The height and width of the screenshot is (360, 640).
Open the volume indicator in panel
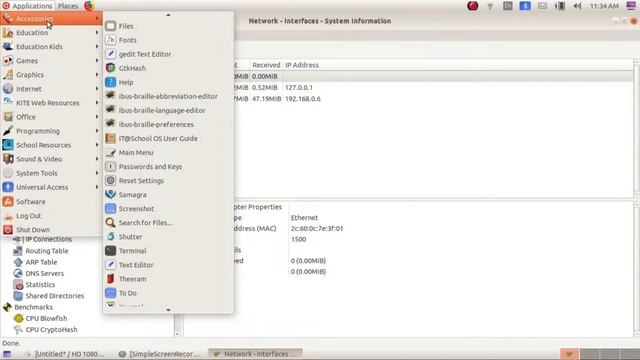point(577,6)
